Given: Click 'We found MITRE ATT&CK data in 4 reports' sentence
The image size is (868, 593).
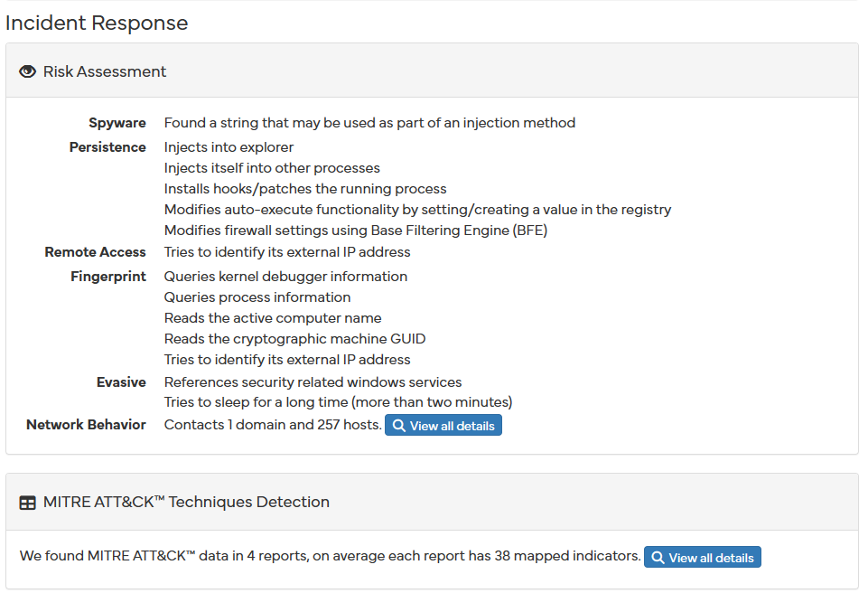Looking at the screenshot, I should 330,556.
